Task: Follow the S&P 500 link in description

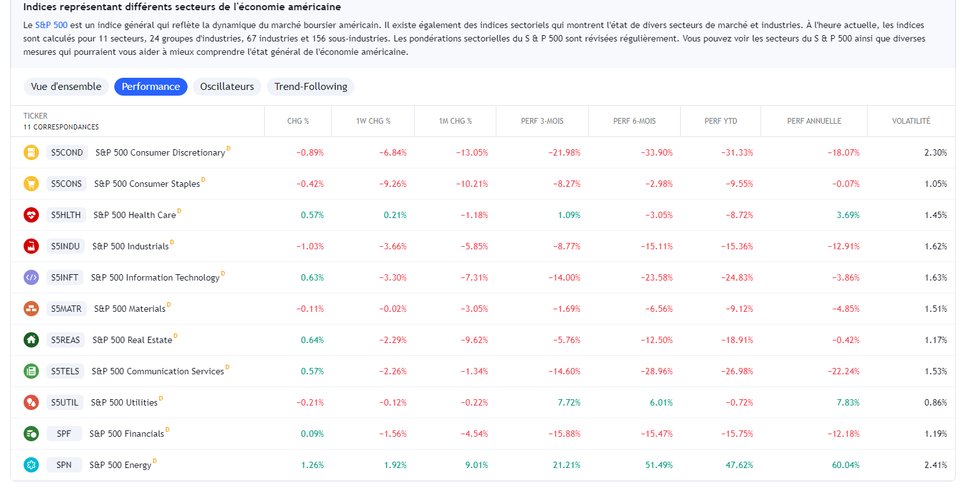Action: click(x=51, y=25)
